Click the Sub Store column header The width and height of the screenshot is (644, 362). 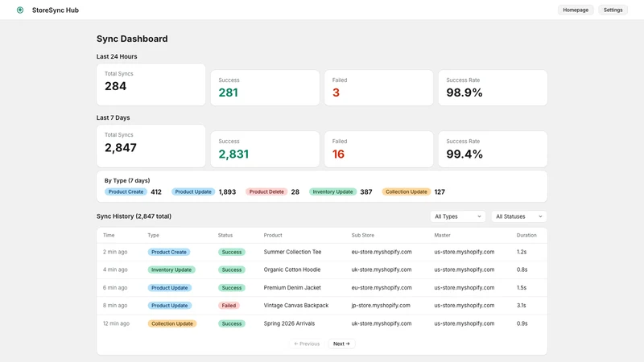pyautogui.click(x=363, y=235)
